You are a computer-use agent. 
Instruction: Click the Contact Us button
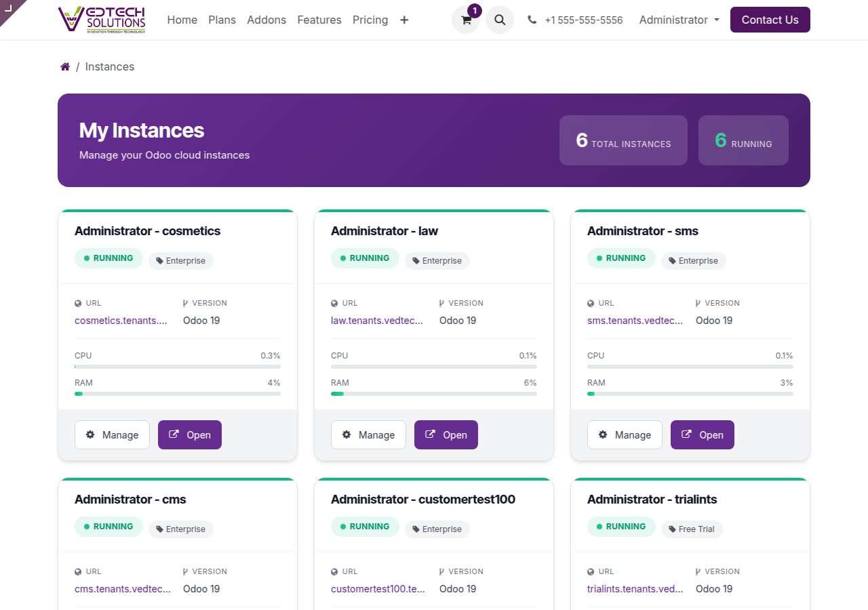click(x=770, y=20)
